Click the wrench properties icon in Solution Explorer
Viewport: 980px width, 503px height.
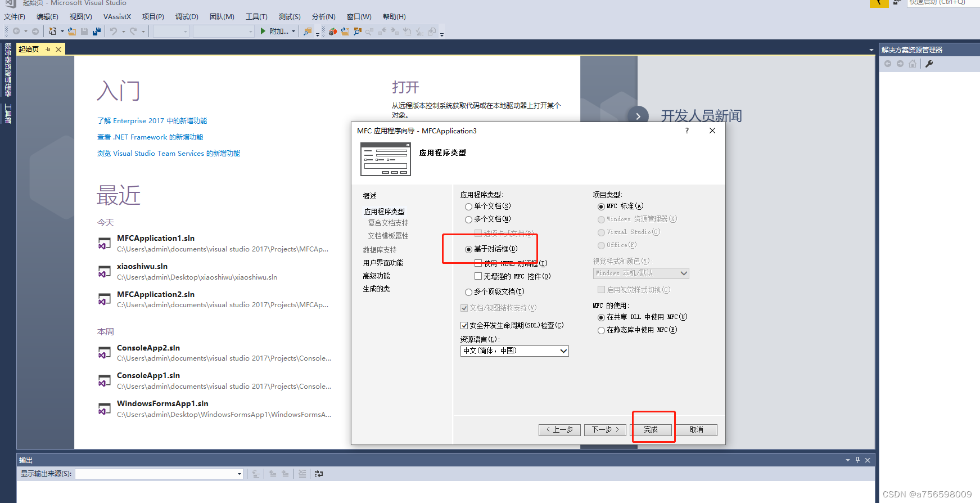pos(929,64)
